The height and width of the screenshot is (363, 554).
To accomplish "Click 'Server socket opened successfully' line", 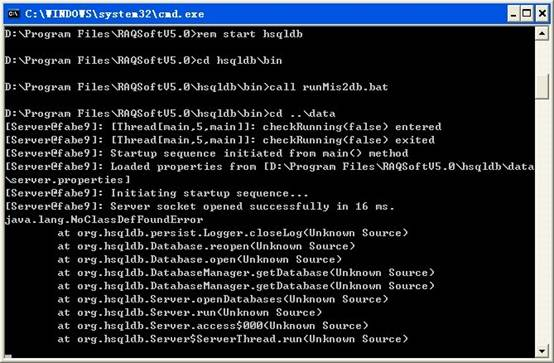I will point(200,206).
